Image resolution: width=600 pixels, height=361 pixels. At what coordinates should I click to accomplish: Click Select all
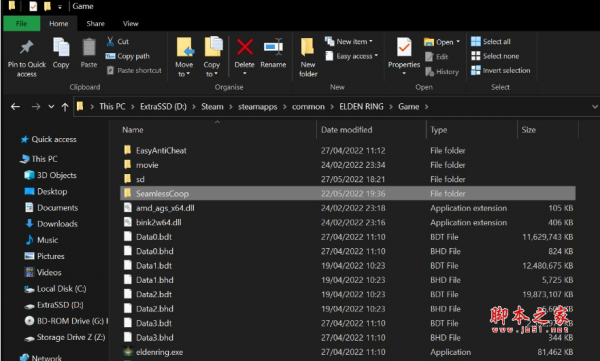[x=491, y=41]
